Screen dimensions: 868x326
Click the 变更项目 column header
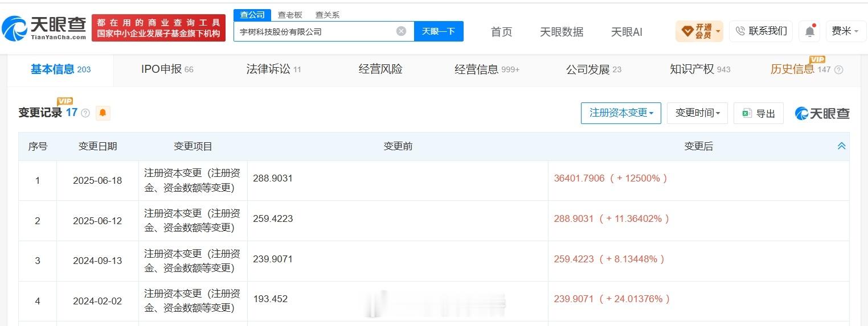point(193,146)
